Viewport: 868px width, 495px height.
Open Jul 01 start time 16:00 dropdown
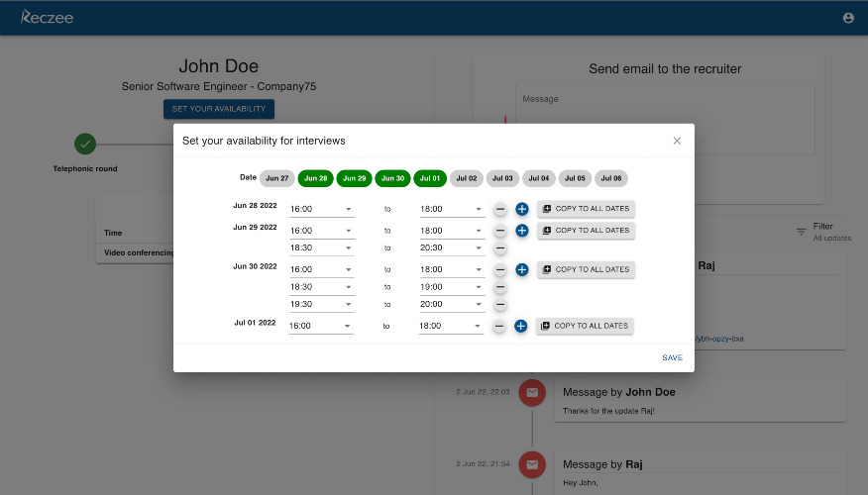320,326
